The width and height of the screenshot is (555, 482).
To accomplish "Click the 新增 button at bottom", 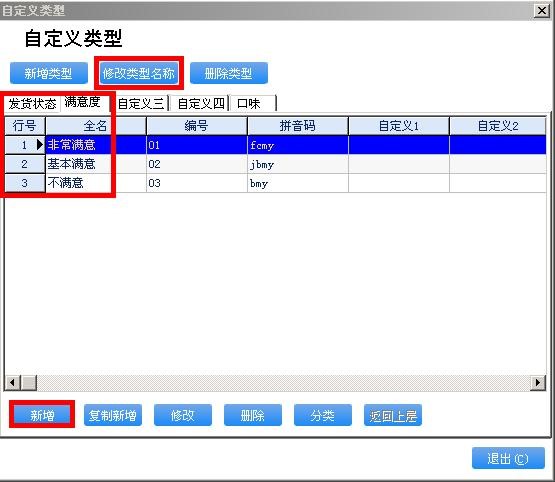I will 42,415.
